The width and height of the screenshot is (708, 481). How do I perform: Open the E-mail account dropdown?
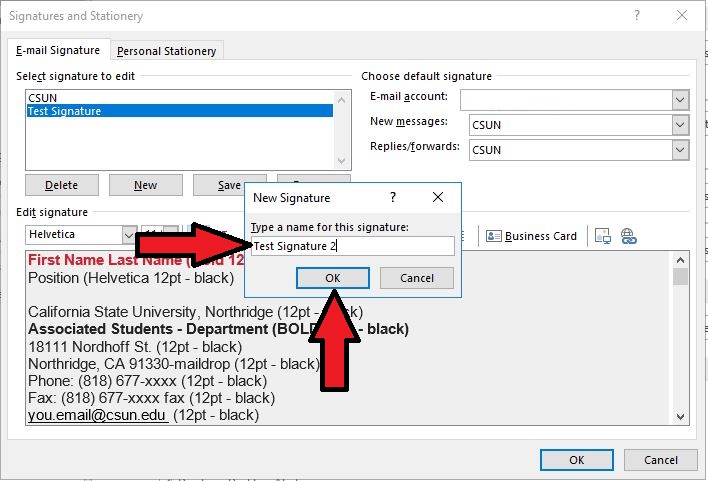click(x=680, y=100)
